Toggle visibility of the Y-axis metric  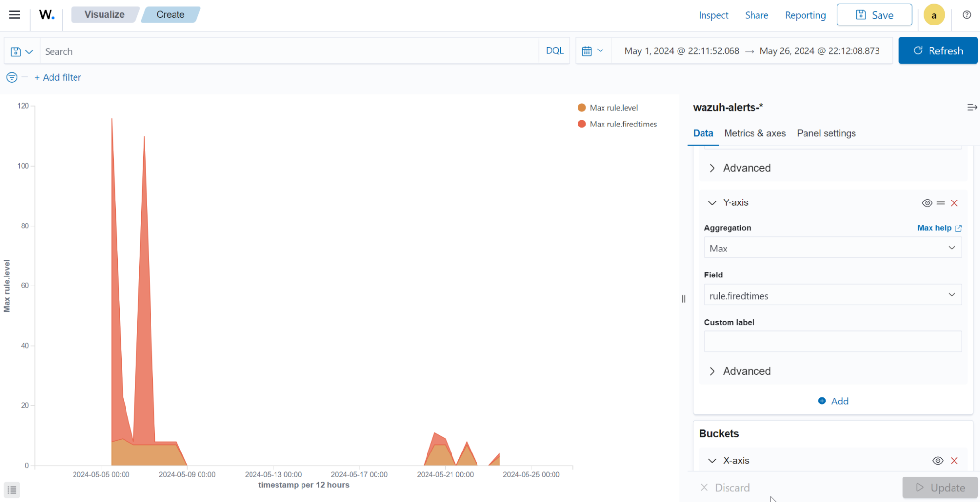[927, 202]
